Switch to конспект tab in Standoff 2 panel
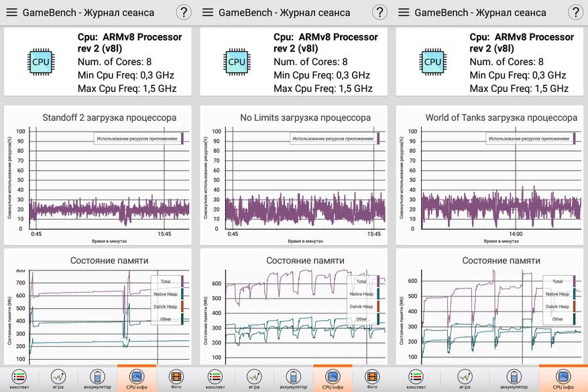Viewport: 588px width, 392px height. 19,379
